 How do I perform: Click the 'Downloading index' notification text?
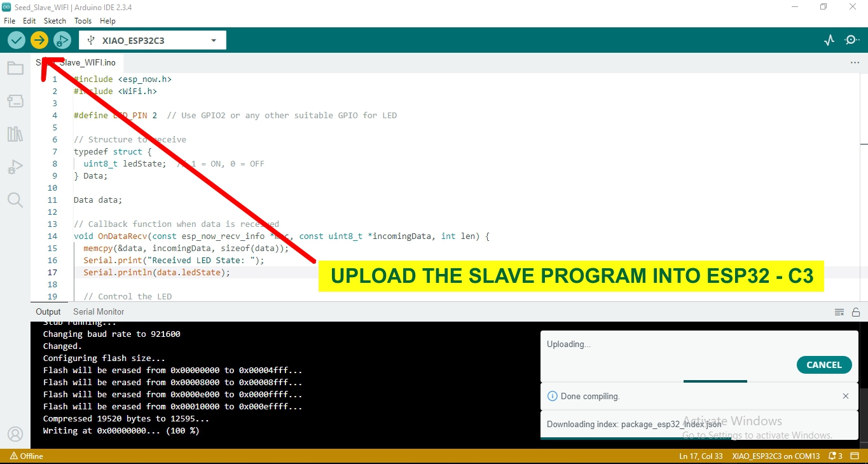coord(634,424)
